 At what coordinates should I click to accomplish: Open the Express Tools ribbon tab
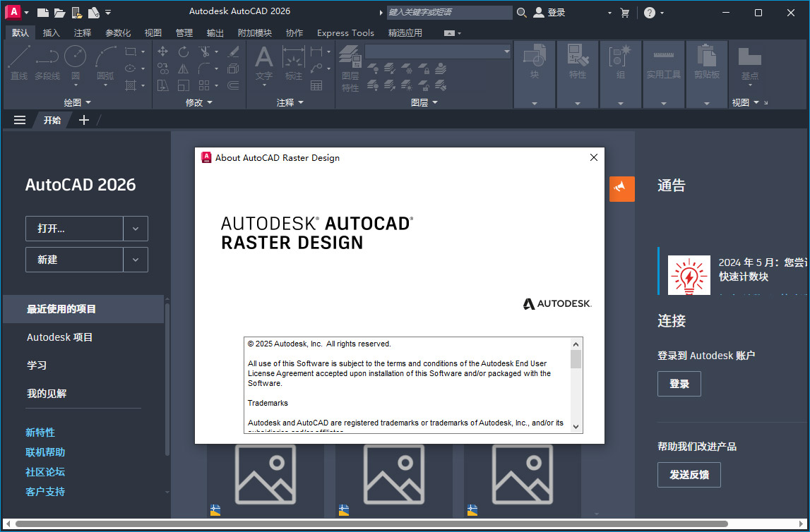[x=345, y=32]
